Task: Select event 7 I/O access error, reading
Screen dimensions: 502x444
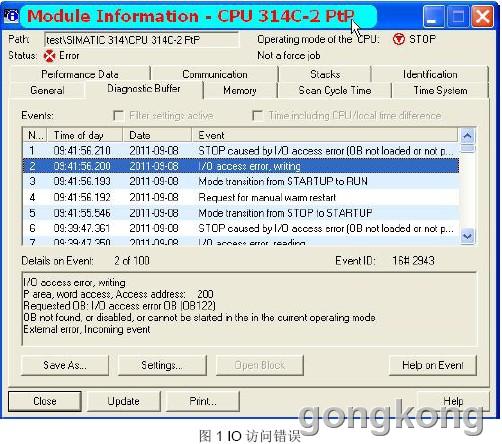Action: (241, 241)
